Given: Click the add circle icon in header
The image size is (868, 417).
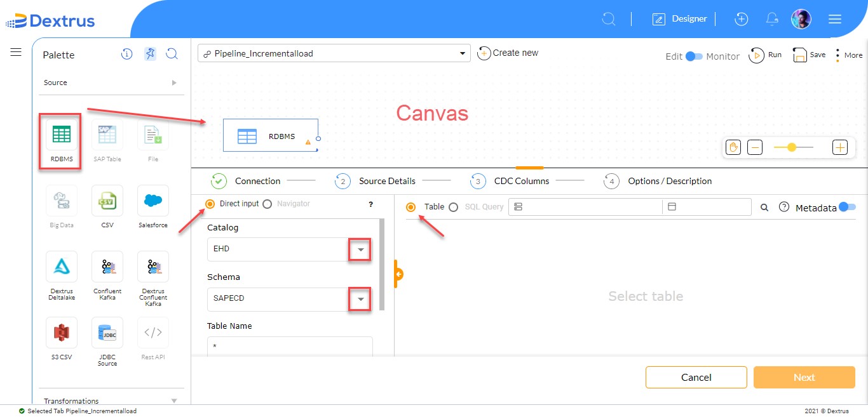Looking at the screenshot, I should [741, 19].
